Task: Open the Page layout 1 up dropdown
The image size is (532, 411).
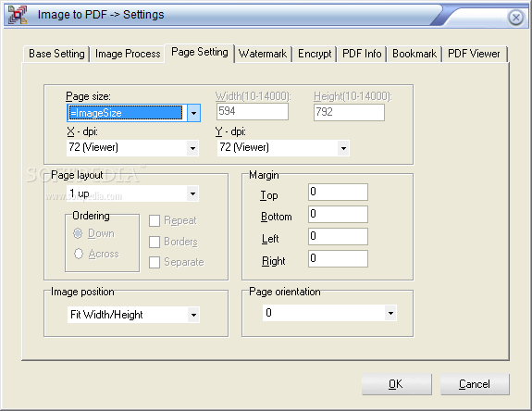Action: tap(132, 193)
